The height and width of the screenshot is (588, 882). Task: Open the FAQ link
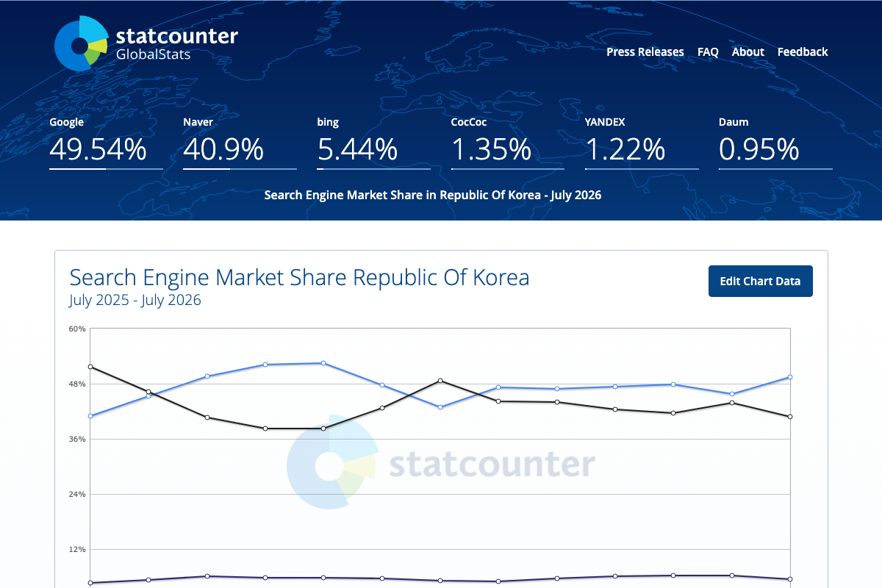708,52
